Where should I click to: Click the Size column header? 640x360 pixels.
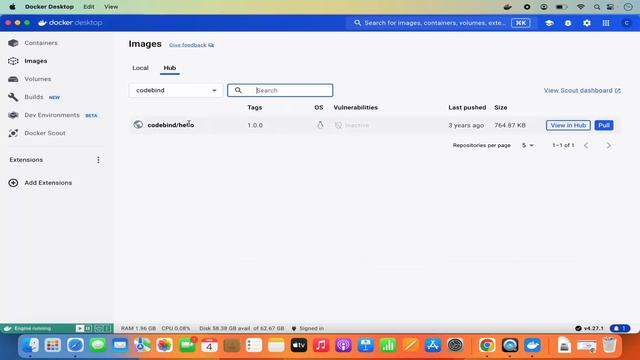click(x=500, y=107)
